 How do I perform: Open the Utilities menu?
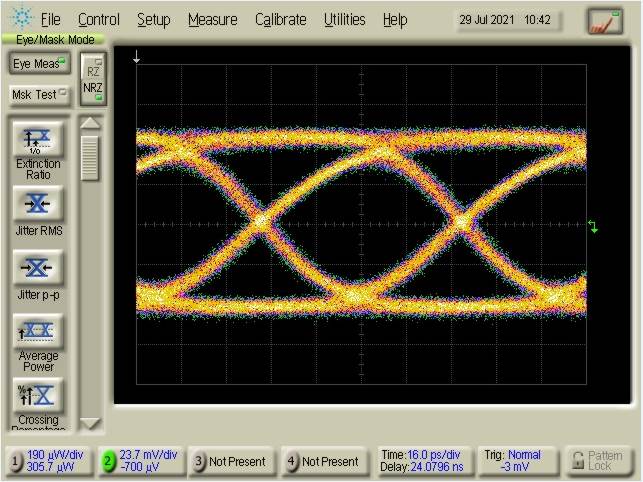pyautogui.click(x=345, y=20)
